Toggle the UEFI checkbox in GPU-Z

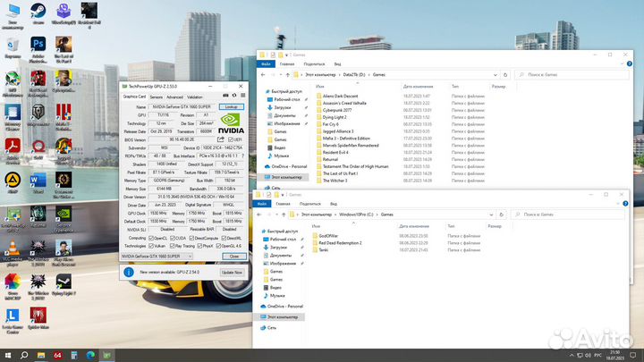pyautogui.click(x=231, y=139)
